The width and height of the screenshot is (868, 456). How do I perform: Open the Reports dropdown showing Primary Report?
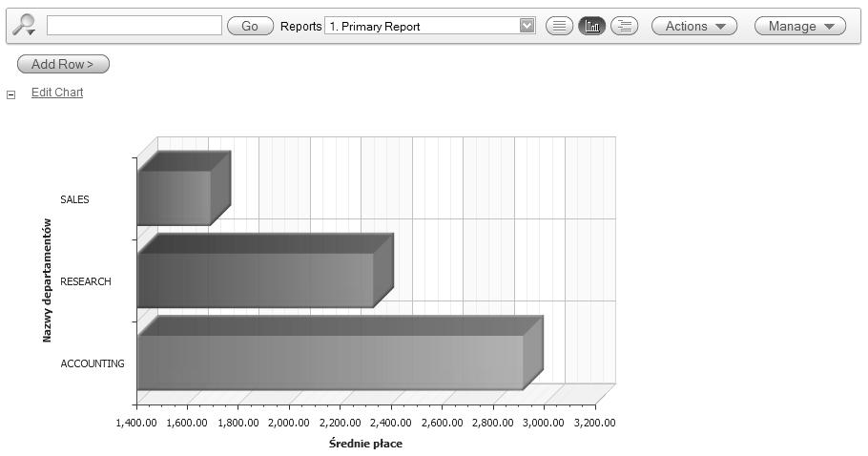(x=431, y=26)
